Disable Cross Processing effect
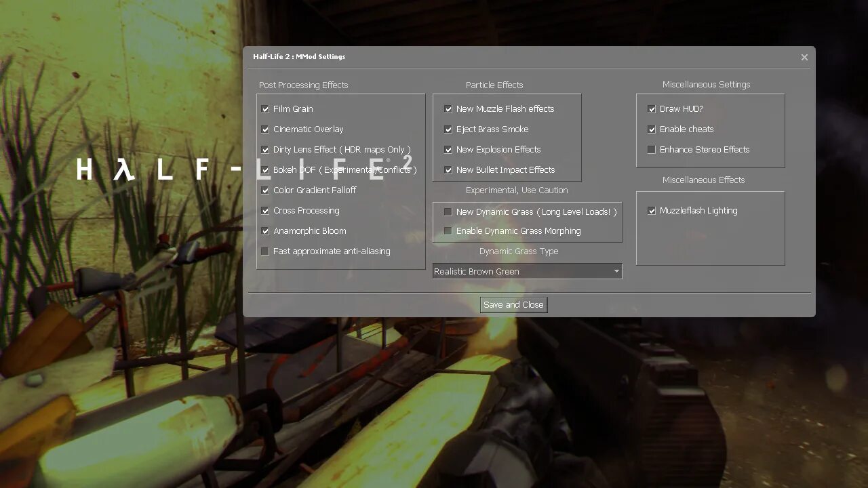The image size is (868, 488). (265, 211)
